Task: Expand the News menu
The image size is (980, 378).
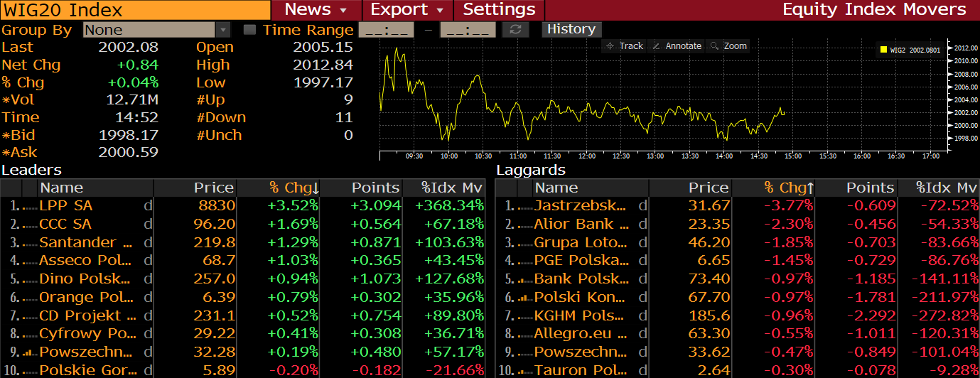Action: (316, 10)
